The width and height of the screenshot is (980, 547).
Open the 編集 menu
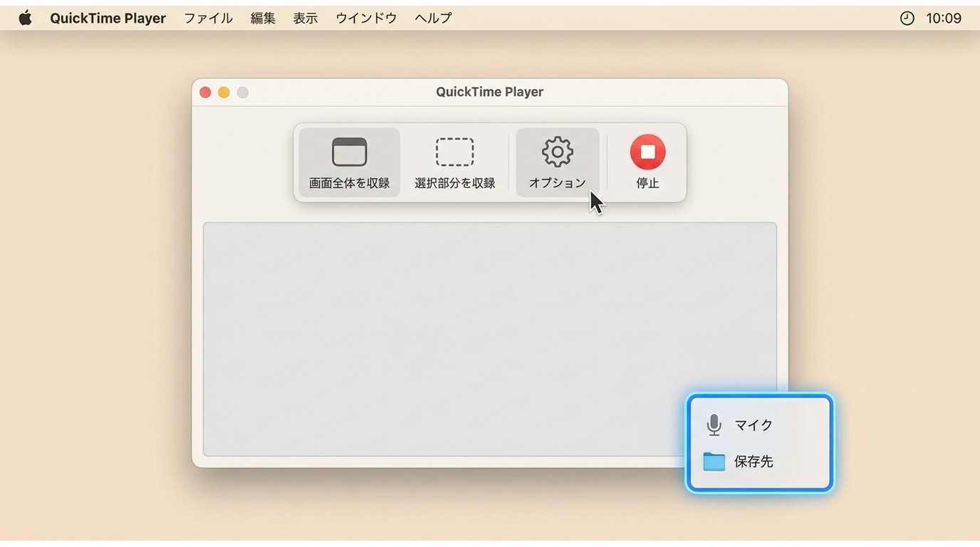pyautogui.click(x=263, y=19)
